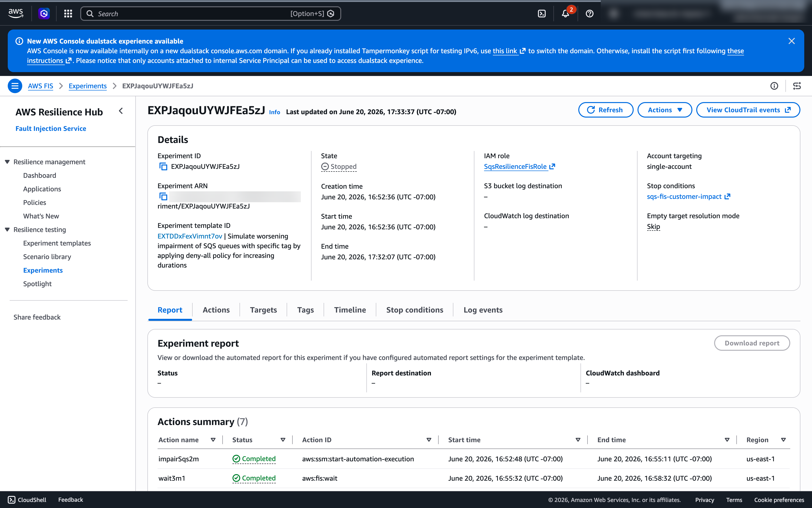Image resolution: width=812 pixels, height=508 pixels.
Task: Open What's New in sidebar
Action: point(41,216)
